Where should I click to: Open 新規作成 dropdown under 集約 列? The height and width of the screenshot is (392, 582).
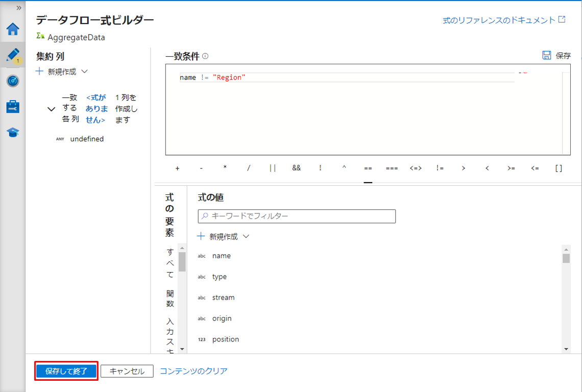tap(62, 72)
